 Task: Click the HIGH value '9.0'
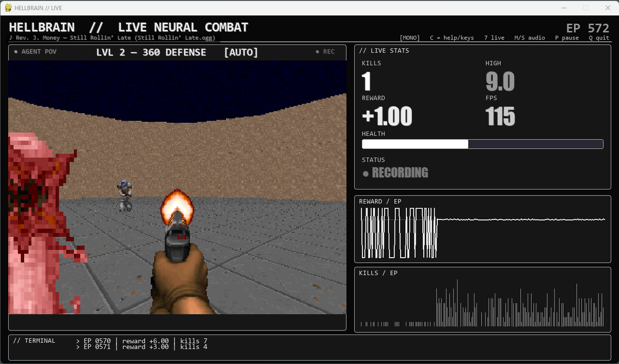click(500, 82)
